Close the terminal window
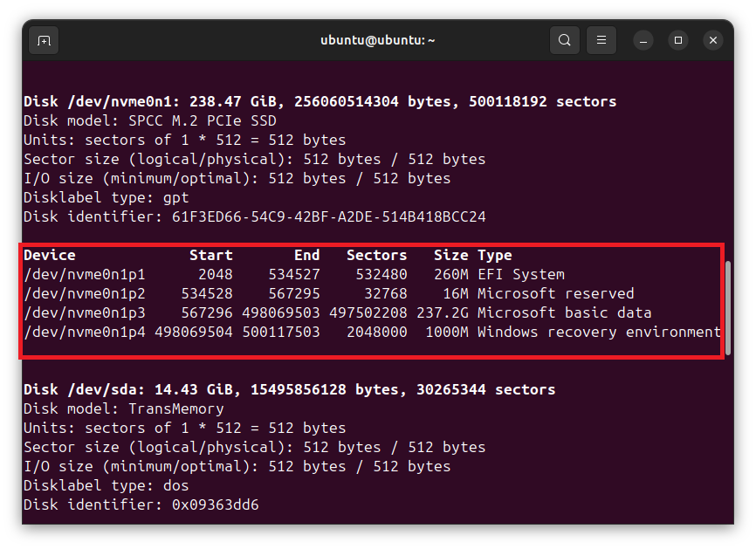This screenshot has height=549, width=756. [713, 40]
